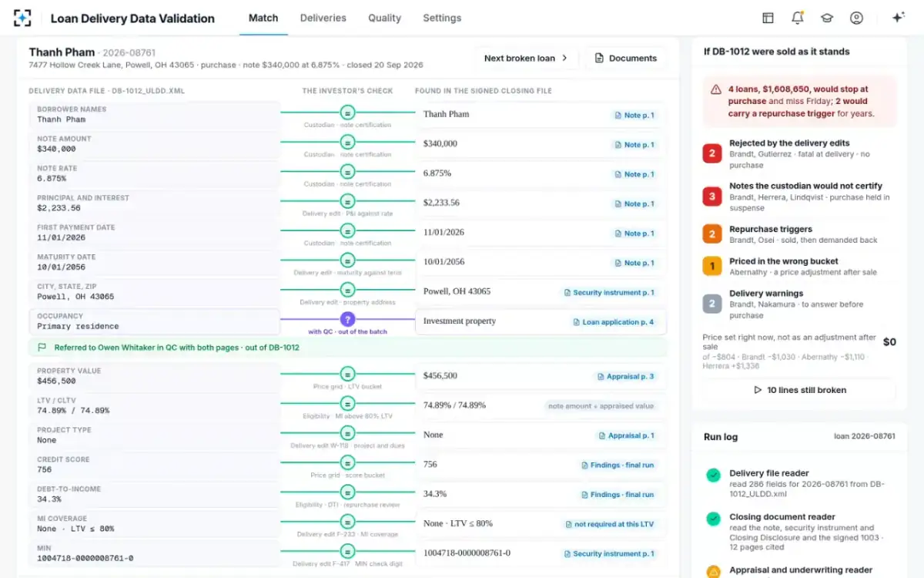Click the 'Investment property' found value
This screenshot has height=578, width=924.
point(460,321)
